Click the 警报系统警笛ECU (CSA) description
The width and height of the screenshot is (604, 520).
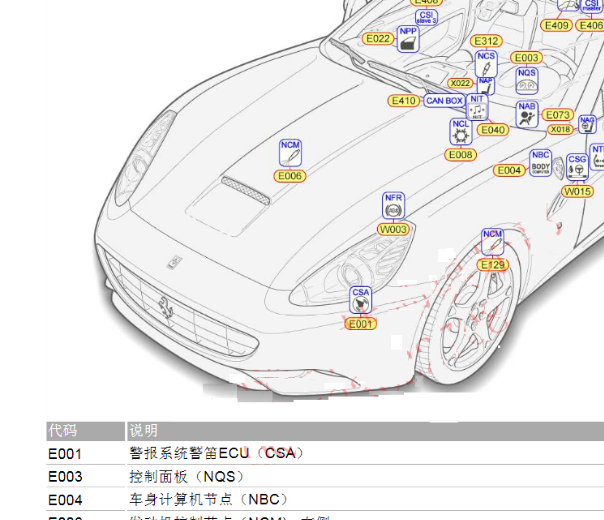tap(216, 453)
